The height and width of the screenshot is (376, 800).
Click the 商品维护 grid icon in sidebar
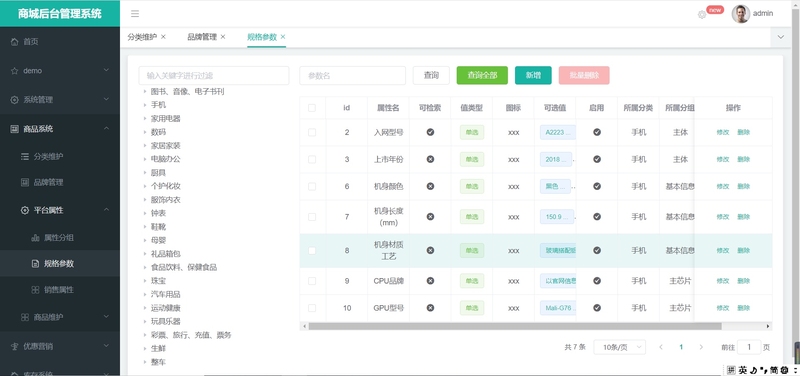click(x=24, y=317)
